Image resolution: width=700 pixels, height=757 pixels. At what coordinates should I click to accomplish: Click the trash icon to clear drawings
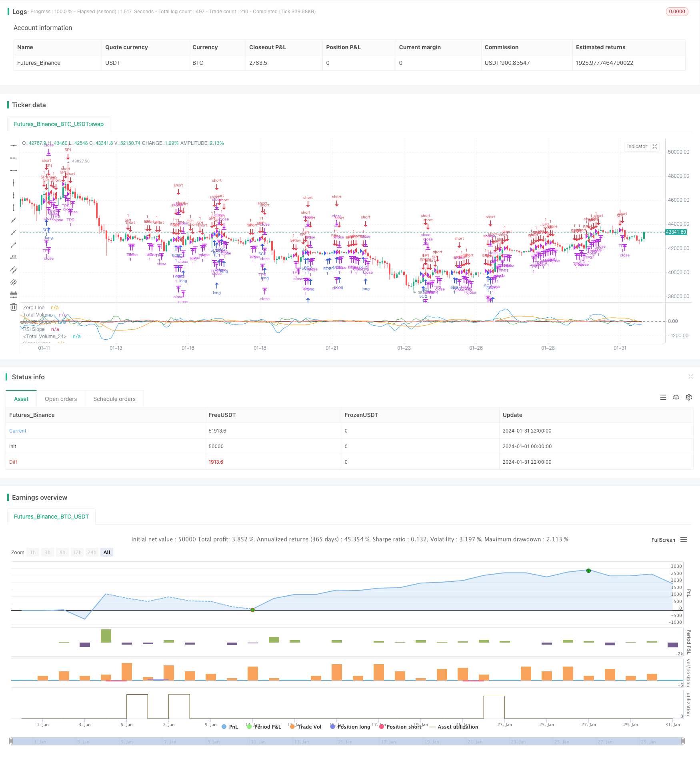coord(14,307)
